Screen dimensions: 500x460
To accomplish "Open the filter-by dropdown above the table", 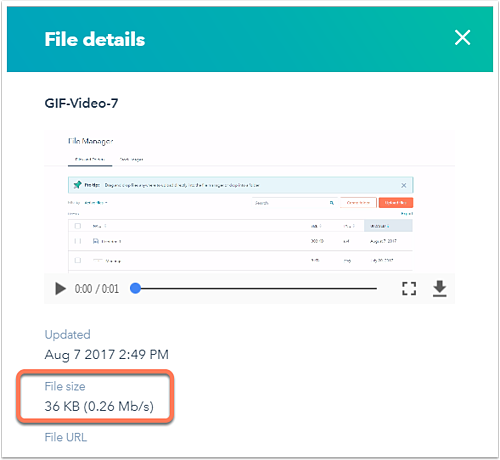I will click(x=96, y=203).
